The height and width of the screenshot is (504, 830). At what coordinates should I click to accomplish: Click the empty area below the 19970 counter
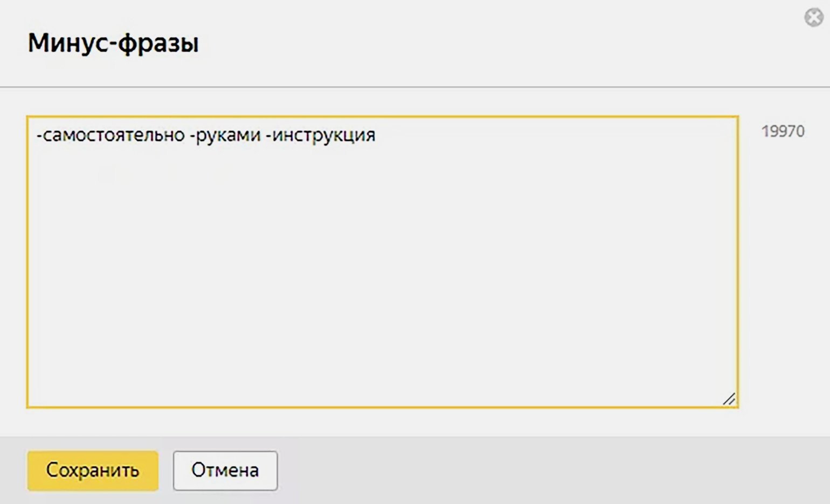click(784, 269)
